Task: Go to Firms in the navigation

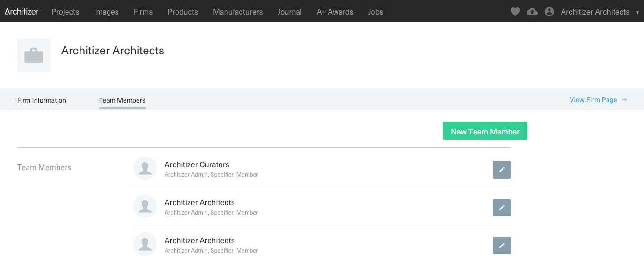Action: pyautogui.click(x=143, y=12)
